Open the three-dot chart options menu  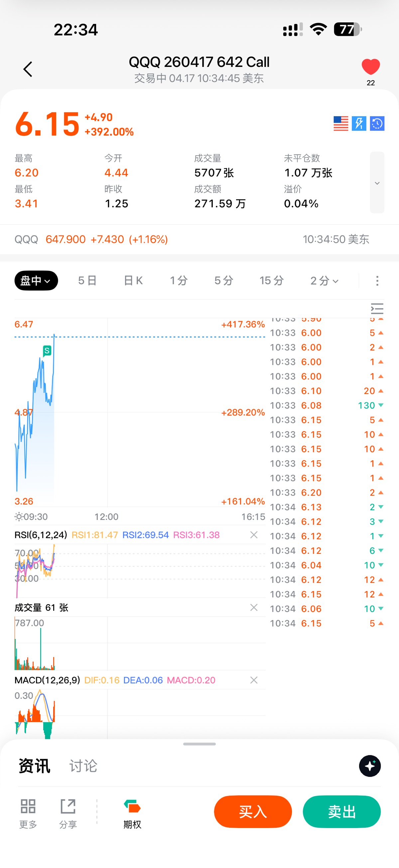pyautogui.click(x=377, y=280)
